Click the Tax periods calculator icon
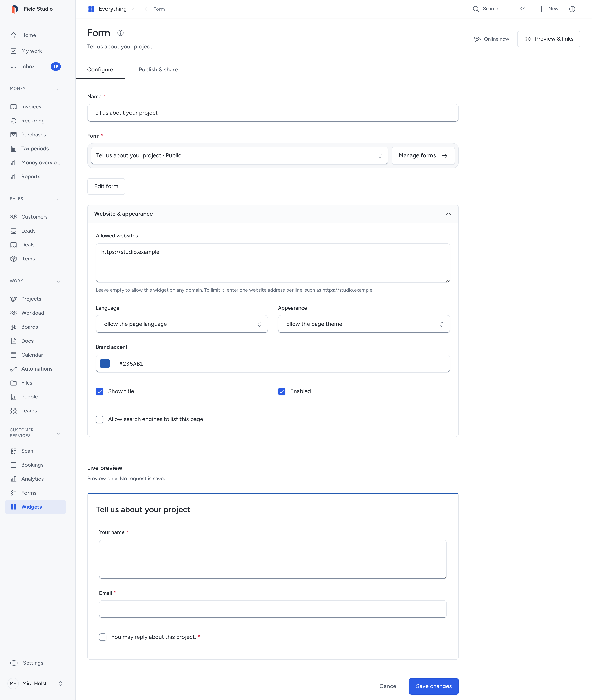The height and width of the screenshot is (700, 592). coord(13,149)
